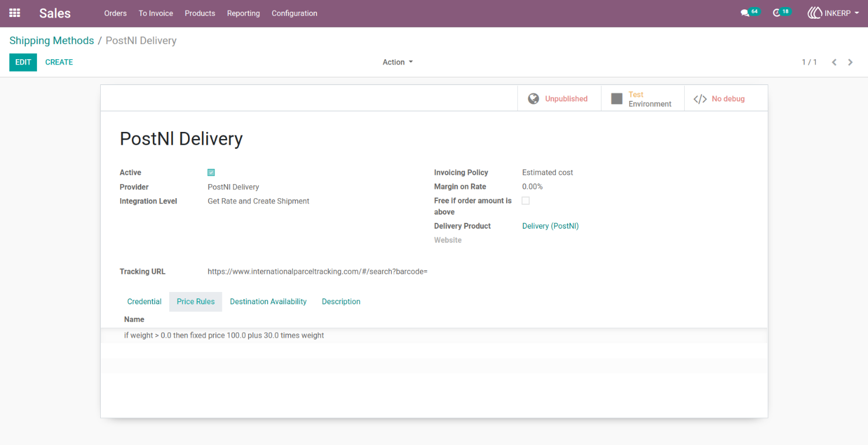Click the No debug code icon

tap(700, 99)
